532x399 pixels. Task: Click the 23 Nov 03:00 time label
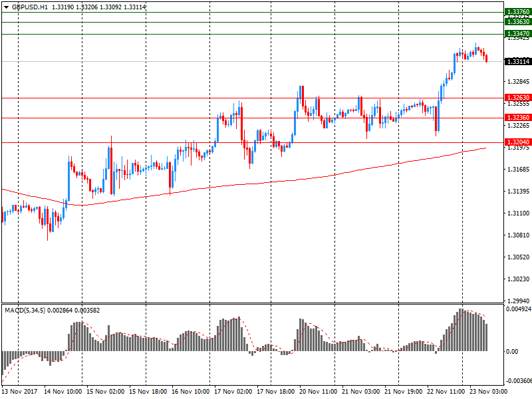pyautogui.click(x=489, y=392)
